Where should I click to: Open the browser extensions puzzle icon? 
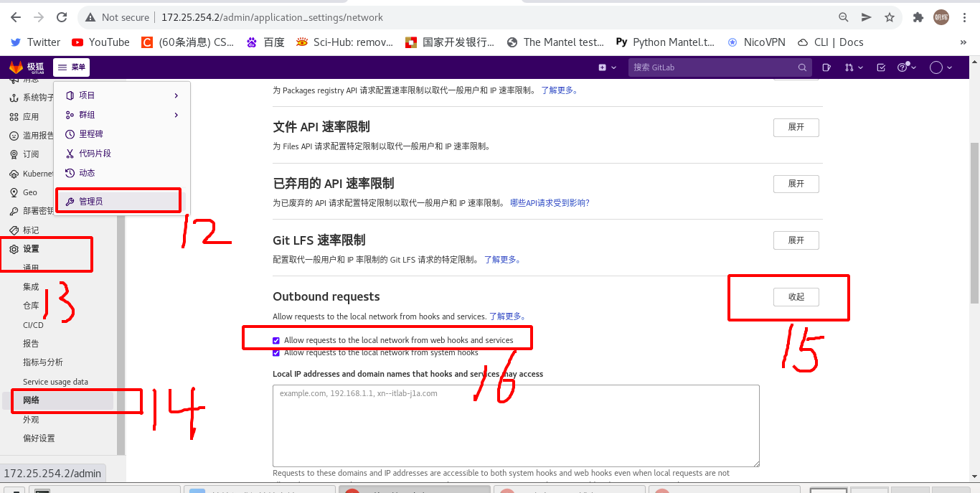tap(918, 17)
